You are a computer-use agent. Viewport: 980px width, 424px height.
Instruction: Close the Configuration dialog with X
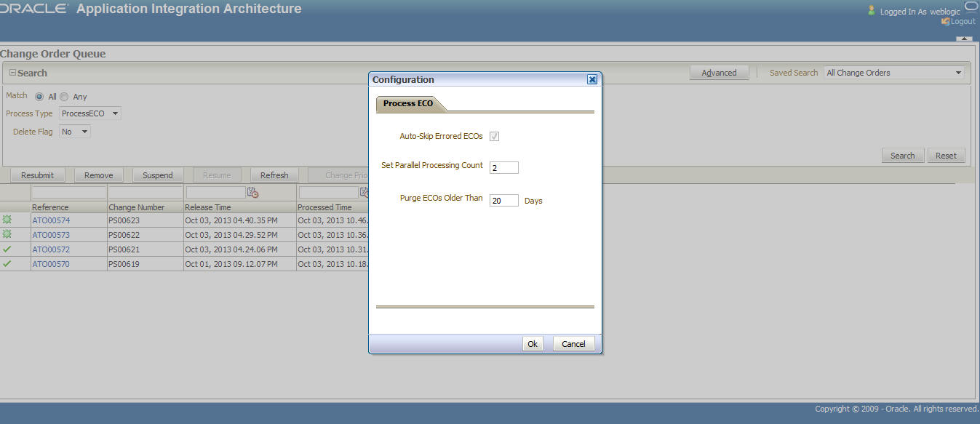coord(592,79)
